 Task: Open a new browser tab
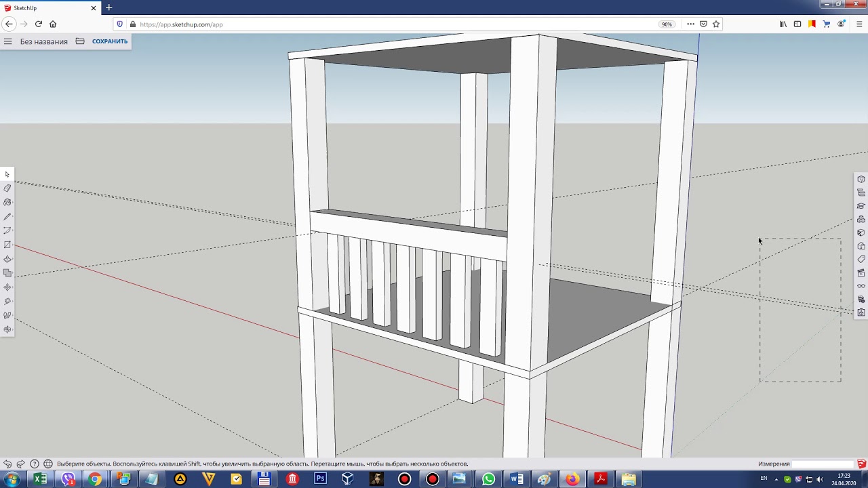(108, 8)
